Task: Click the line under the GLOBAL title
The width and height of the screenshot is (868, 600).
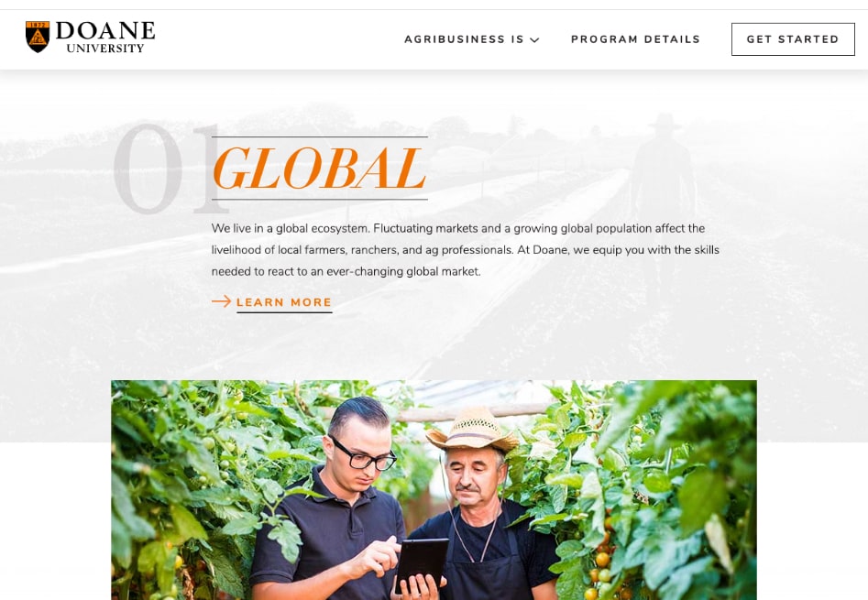Action: click(319, 199)
